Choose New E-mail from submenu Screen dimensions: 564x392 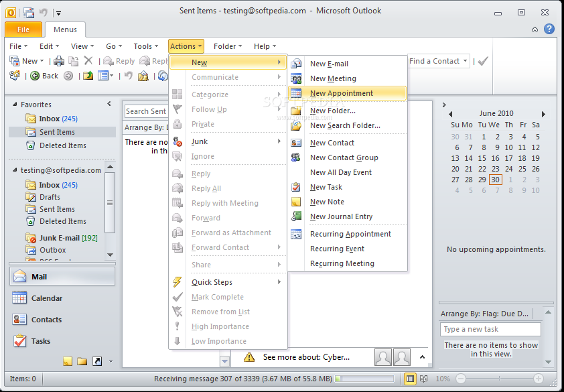tap(348, 64)
